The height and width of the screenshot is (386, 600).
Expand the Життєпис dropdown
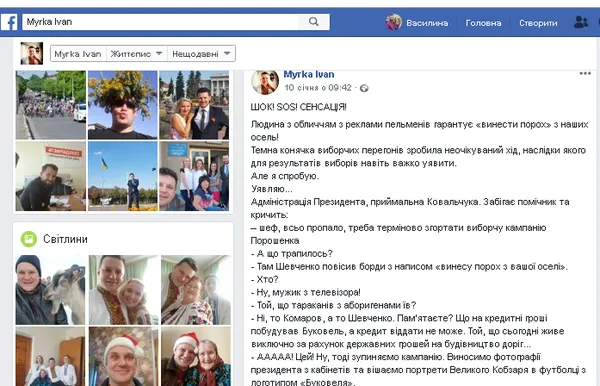click(x=137, y=54)
